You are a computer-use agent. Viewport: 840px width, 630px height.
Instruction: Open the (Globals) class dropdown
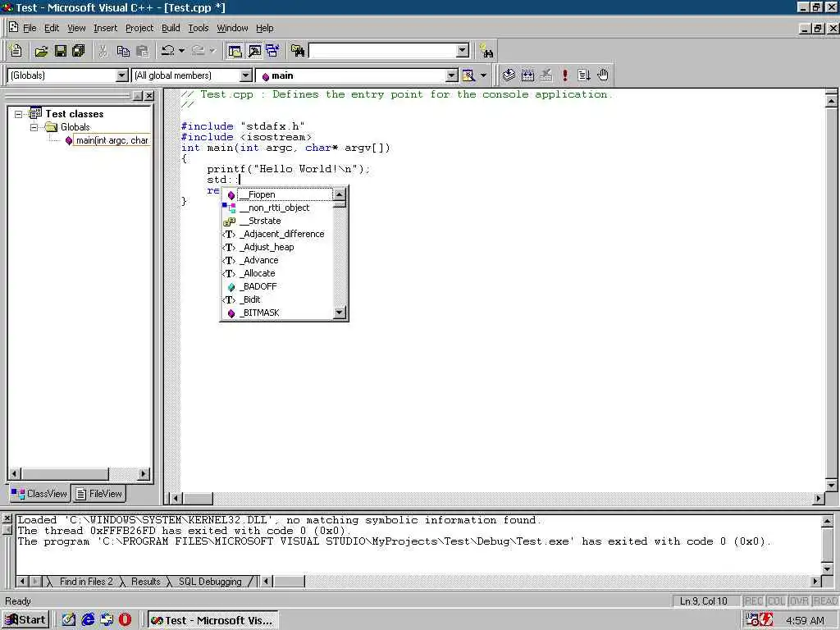tap(122, 75)
